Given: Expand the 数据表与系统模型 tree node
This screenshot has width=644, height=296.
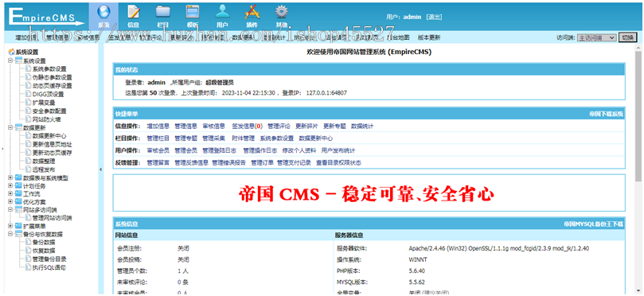Looking at the screenshot, I should 10,177.
